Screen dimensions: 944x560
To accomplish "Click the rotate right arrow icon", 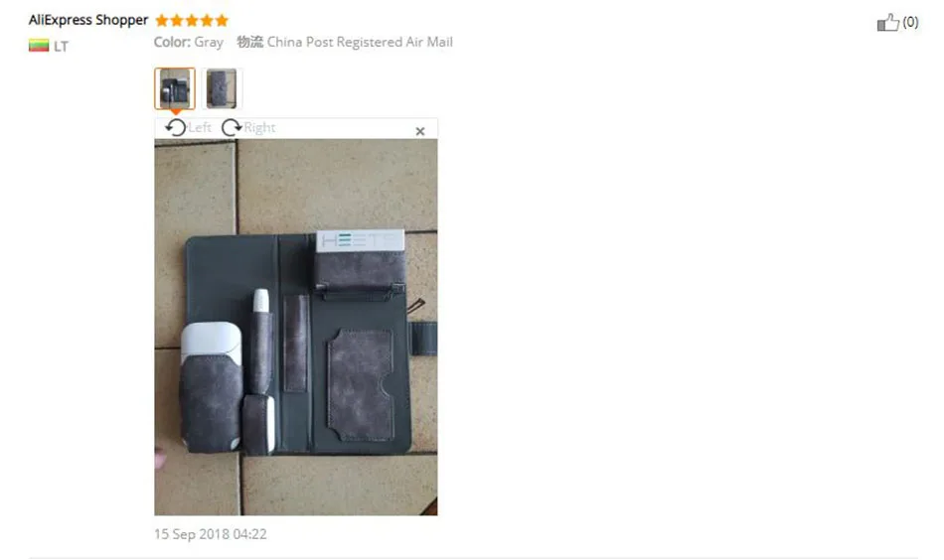I will [x=232, y=127].
